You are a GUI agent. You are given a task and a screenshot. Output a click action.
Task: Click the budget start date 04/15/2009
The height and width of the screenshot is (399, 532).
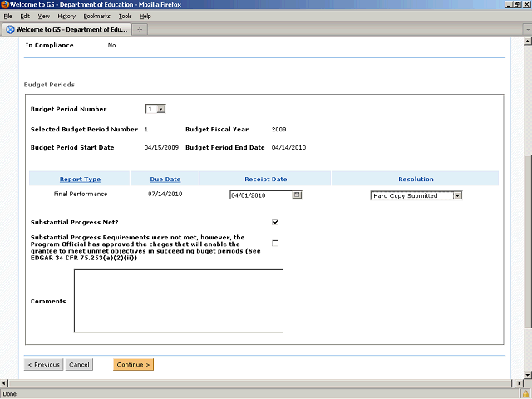point(161,148)
